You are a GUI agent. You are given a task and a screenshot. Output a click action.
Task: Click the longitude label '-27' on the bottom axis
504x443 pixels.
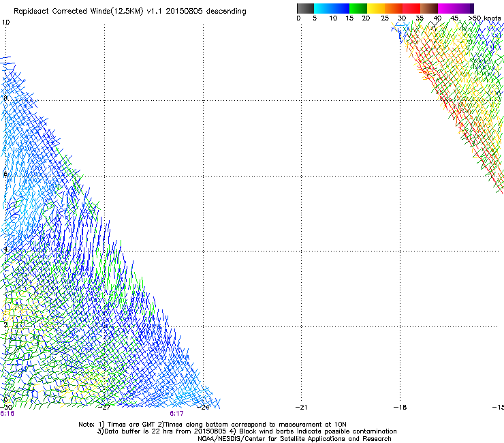point(104,408)
